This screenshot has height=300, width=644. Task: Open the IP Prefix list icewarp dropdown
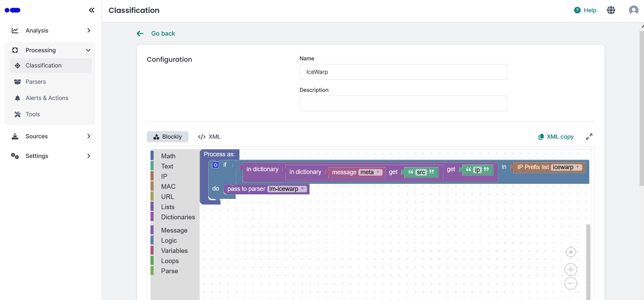pyautogui.click(x=566, y=167)
